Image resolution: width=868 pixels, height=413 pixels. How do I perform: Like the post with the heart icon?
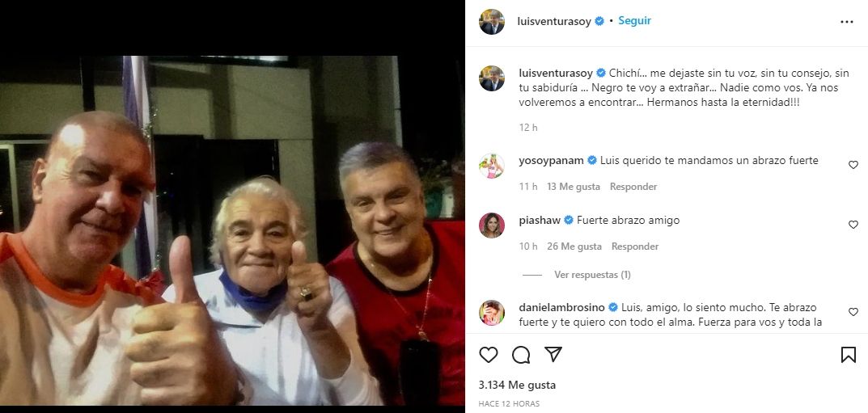pyautogui.click(x=489, y=354)
